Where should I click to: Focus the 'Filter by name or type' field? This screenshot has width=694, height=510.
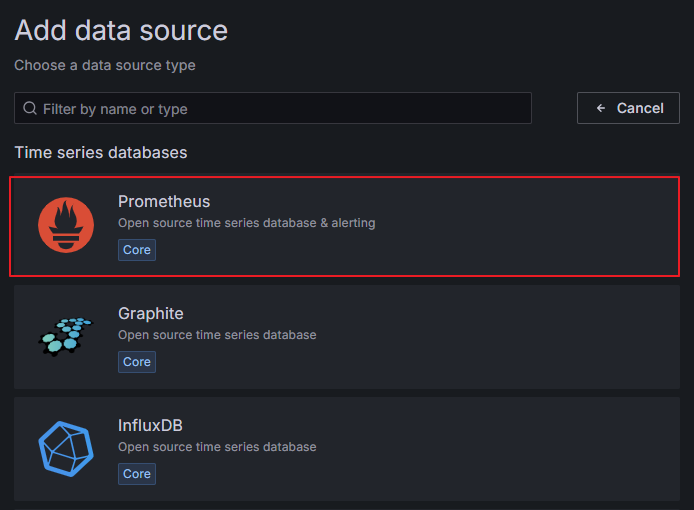coord(280,108)
